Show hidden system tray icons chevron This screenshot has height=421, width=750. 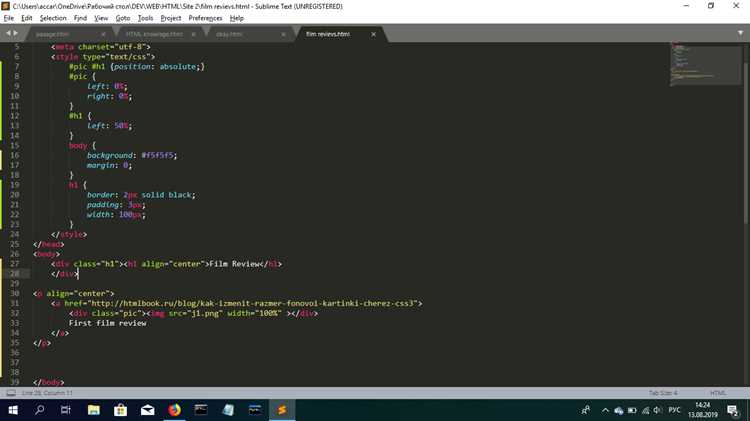605,410
